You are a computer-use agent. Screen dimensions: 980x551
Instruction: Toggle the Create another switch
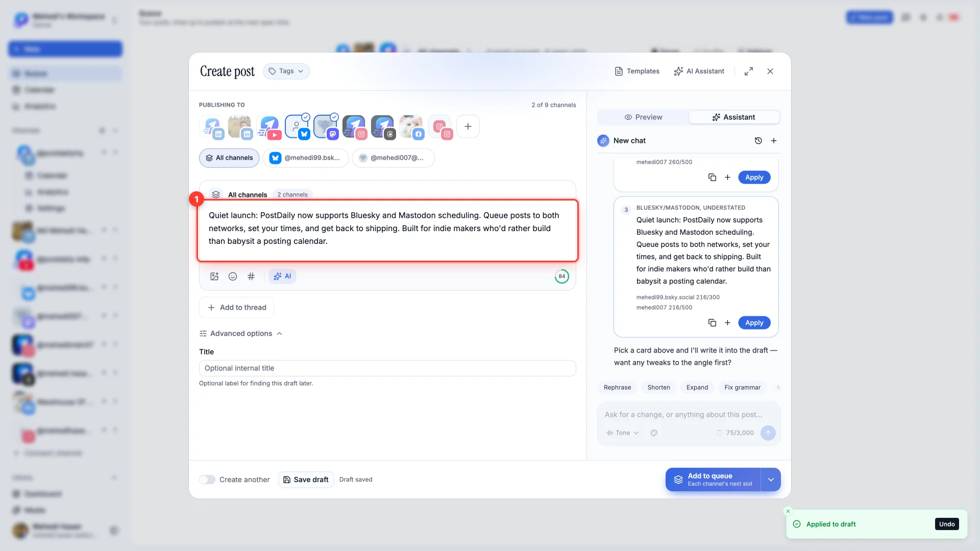click(x=207, y=480)
